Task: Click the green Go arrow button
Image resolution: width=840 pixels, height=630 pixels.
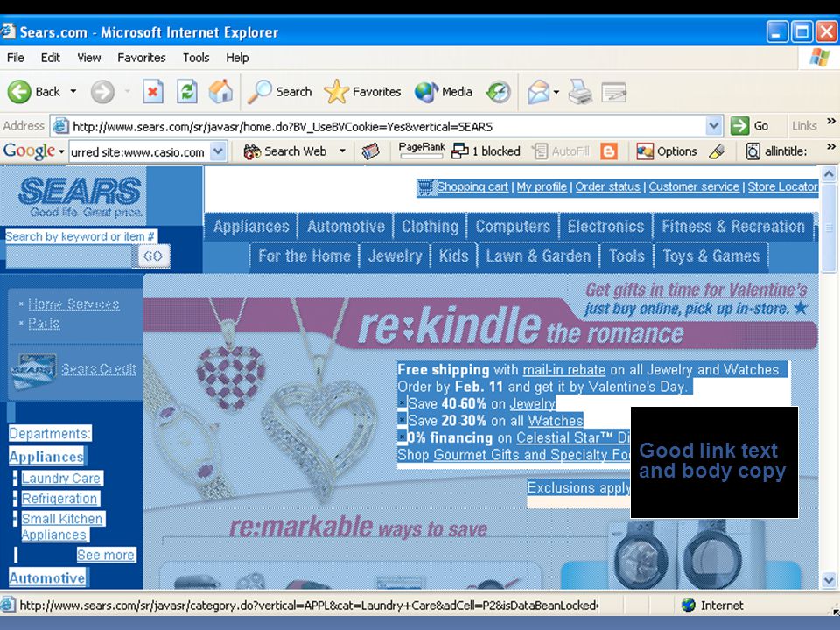Action: pyautogui.click(x=750, y=126)
